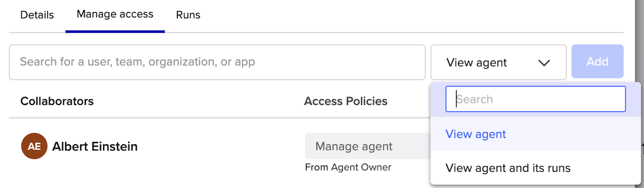Click the Albert Einstein collaborator name
Image resolution: width=644 pixels, height=188 pixels.
[95, 146]
